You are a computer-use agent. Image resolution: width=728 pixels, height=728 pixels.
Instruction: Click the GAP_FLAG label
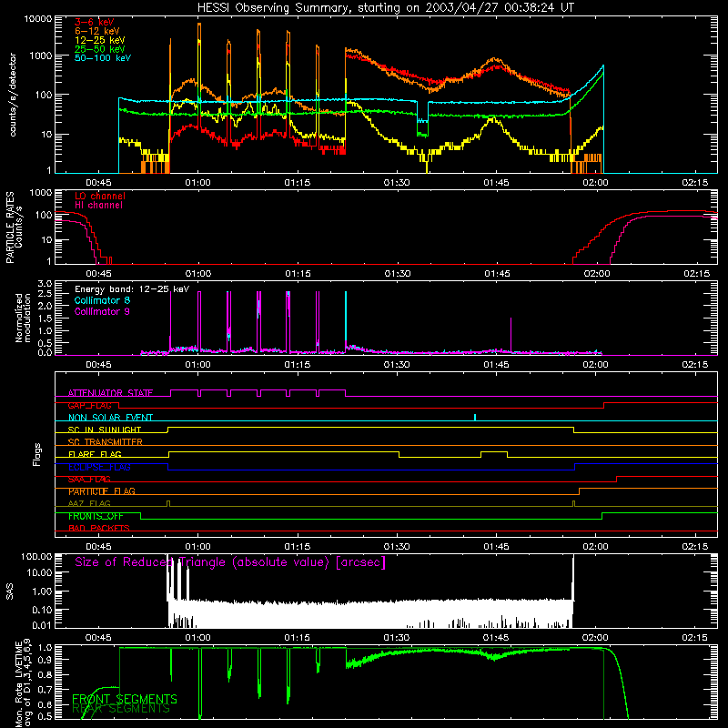click(x=89, y=406)
